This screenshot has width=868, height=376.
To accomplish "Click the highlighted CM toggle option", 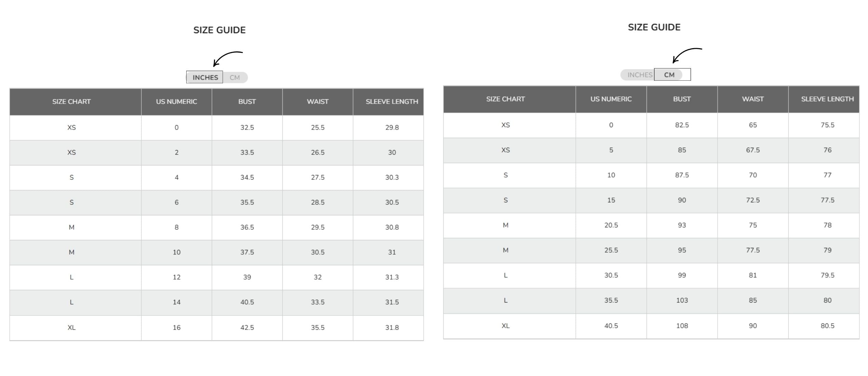I will pyautogui.click(x=669, y=75).
